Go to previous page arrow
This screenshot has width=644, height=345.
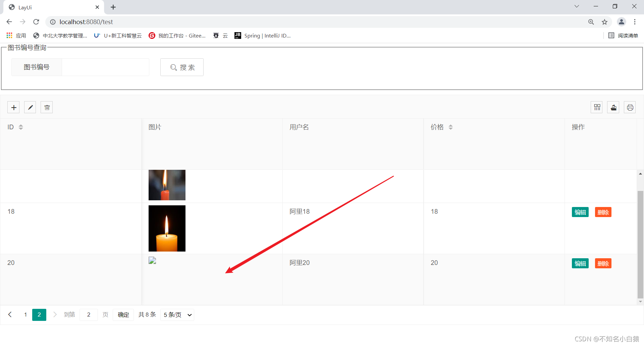pyautogui.click(x=10, y=315)
